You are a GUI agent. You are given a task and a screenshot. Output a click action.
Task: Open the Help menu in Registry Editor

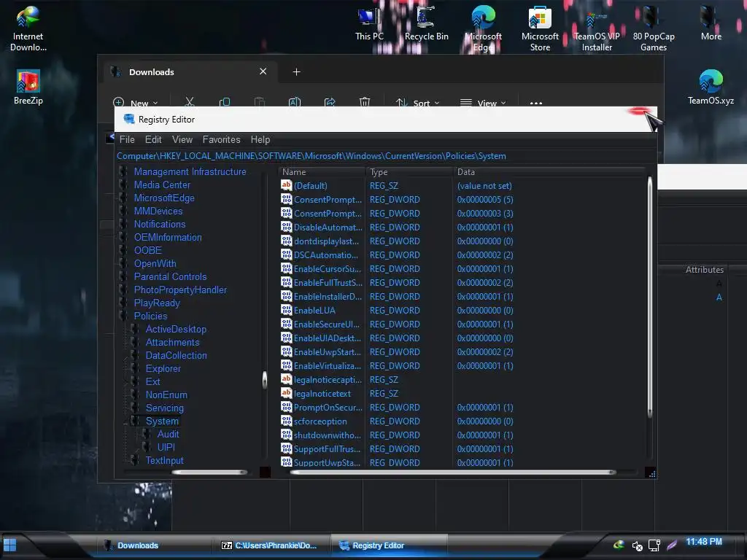click(260, 139)
